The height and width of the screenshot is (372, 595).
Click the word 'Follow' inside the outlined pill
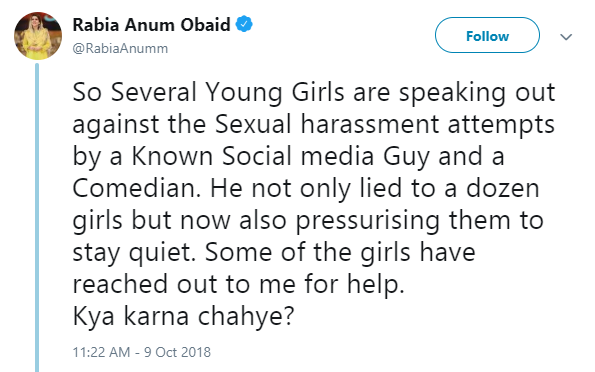click(487, 36)
